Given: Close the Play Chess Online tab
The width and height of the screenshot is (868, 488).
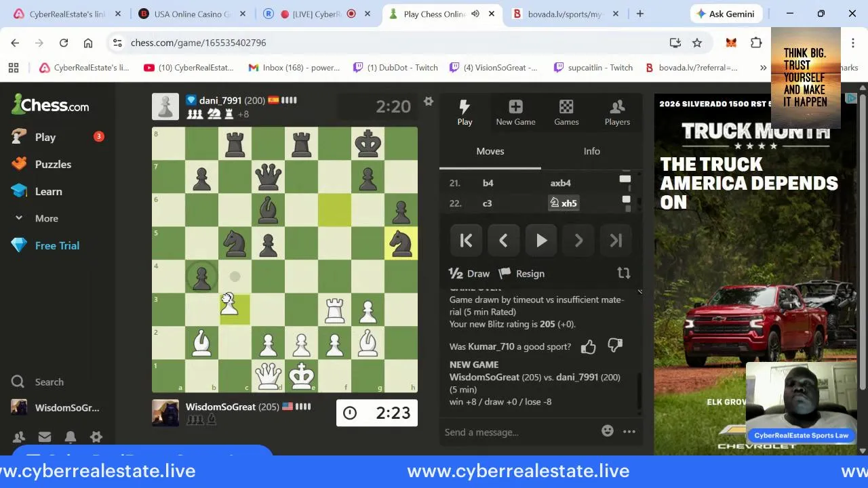Looking at the screenshot, I should (492, 14).
